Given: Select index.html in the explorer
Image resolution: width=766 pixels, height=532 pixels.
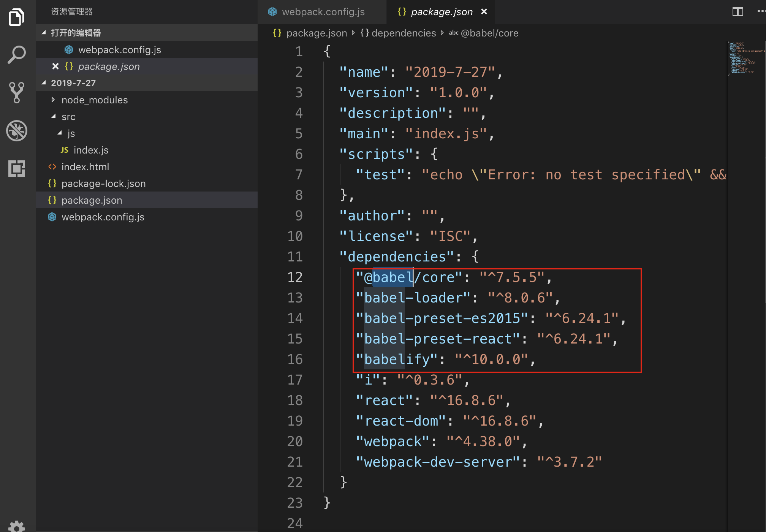Looking at the screenshot, I should 85,166.
